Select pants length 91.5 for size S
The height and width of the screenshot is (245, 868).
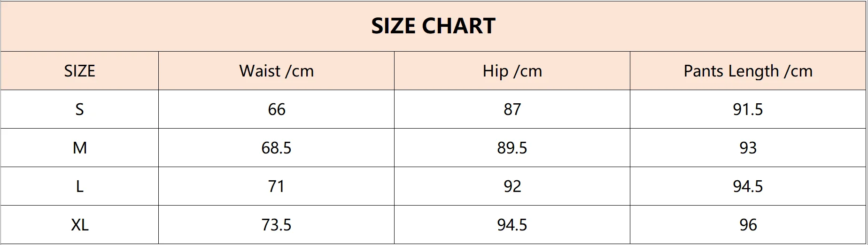[748, 109]
